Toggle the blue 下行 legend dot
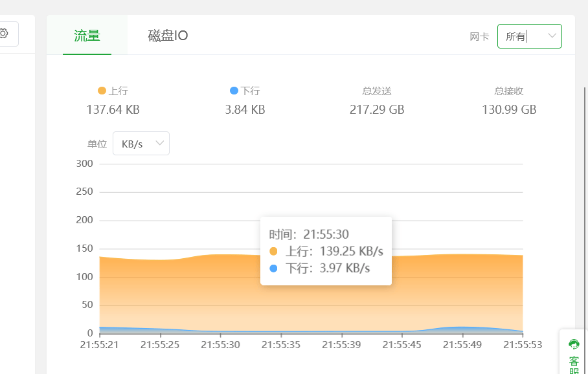This screenshot has width=588, height=374. pyautogui.click(x=234, y=91)
